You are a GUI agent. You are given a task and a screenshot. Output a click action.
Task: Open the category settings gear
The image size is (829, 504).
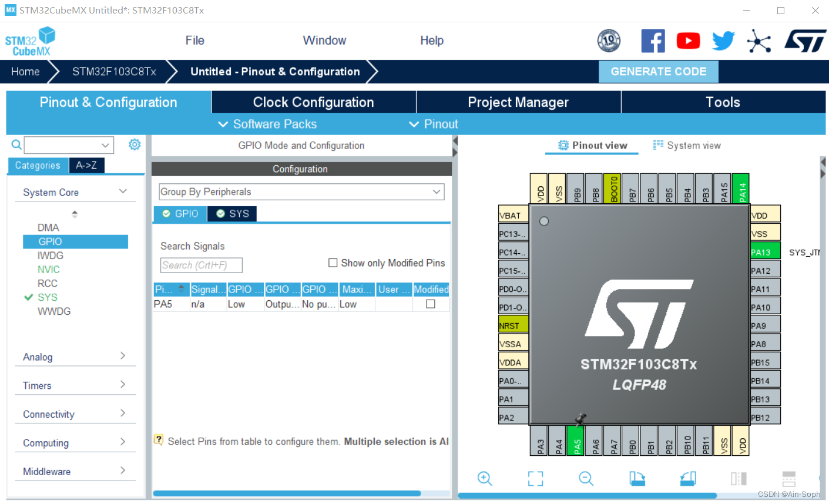(x=135, y=145)
